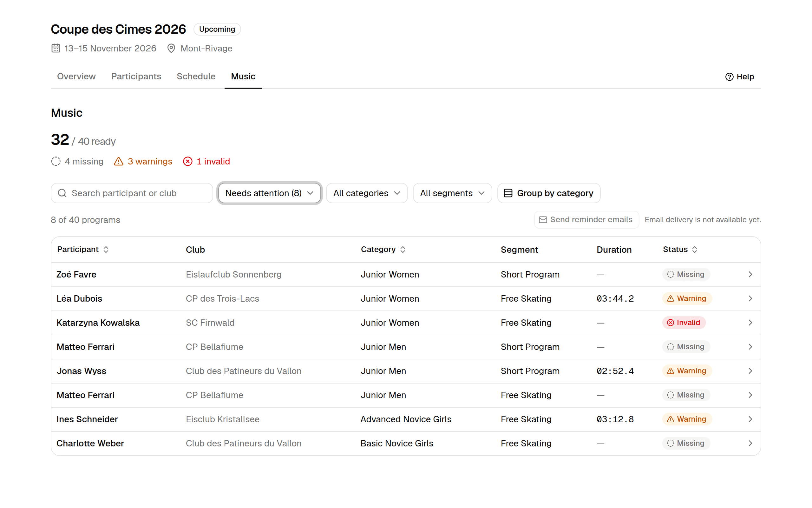Image resolution: width=812 pixels, height=508 pixels.
Task: Sort by Category using the sort arrows
Action: point(403,250)
